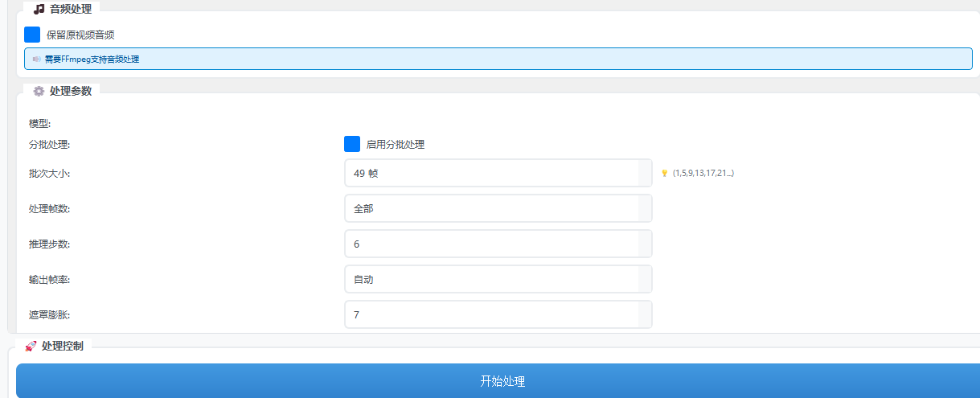The height and width of the screenshot is (398, 980).
Task: Click the 模型: label
Action: tap(40, 124)
